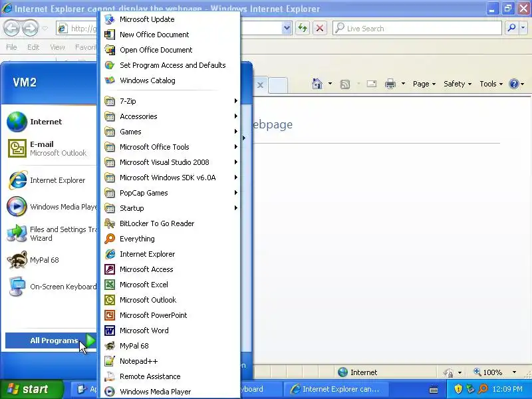Open Microsoft Access

point(170,269)
